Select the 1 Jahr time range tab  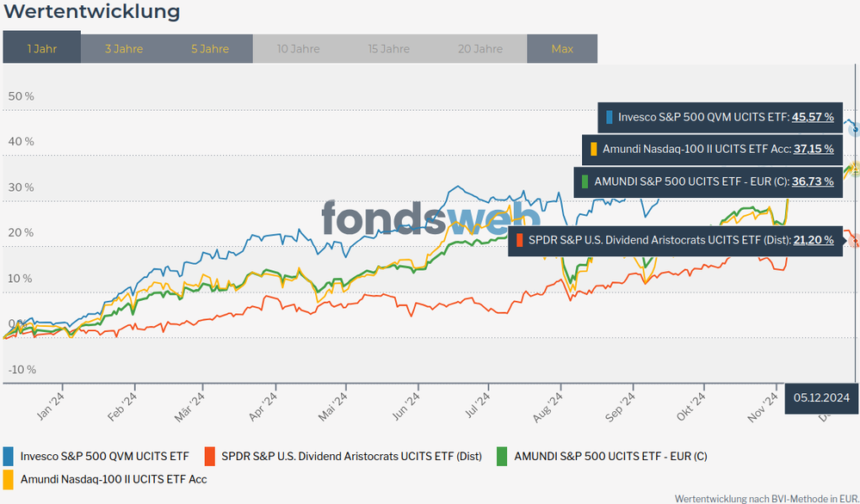(41, 48)
